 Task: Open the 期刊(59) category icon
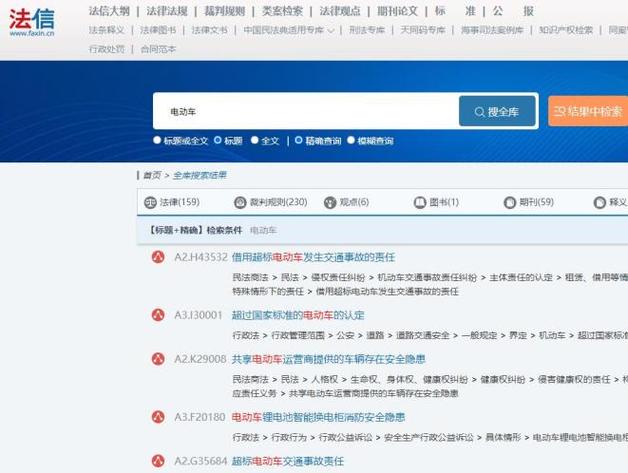pos(510,203)
